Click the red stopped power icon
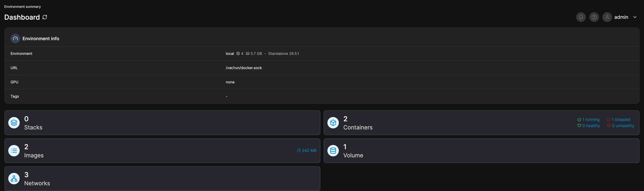This screenshot has height=191, width=644. tap(609, 119)
